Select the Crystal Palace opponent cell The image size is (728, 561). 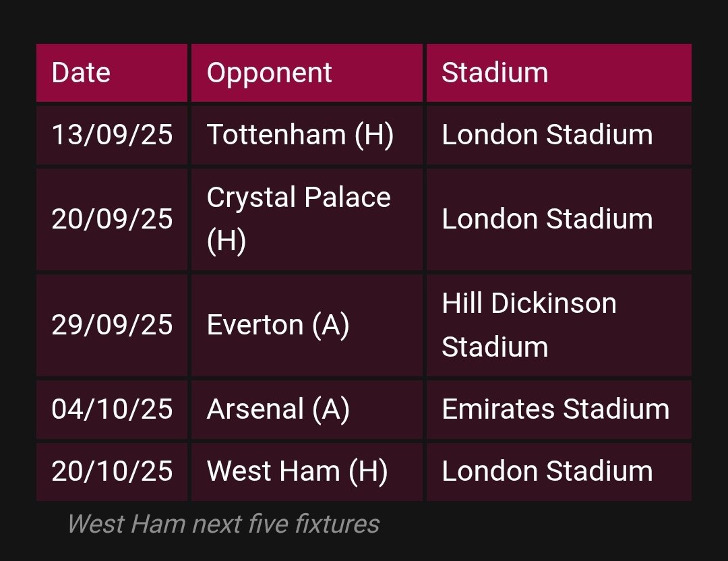299,198
